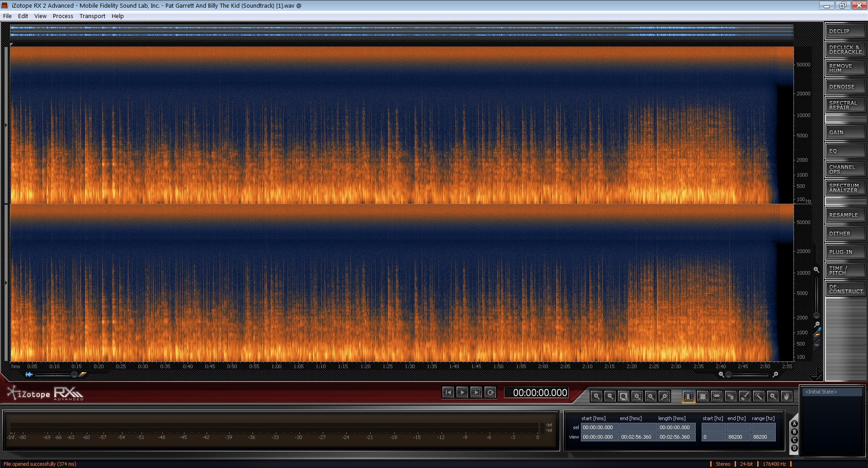
Task: Click the Play Selection button
Action: (x=476, y=393)
